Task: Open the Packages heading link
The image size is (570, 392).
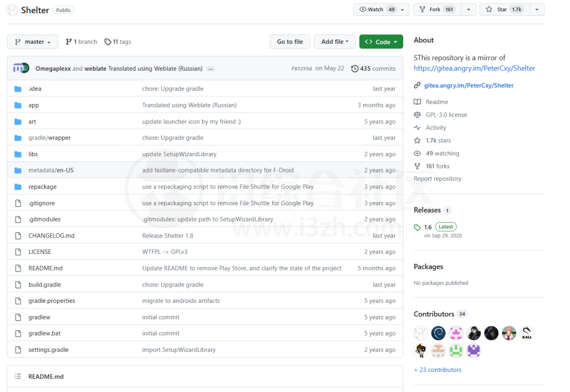Action: (x=428, y=266)
